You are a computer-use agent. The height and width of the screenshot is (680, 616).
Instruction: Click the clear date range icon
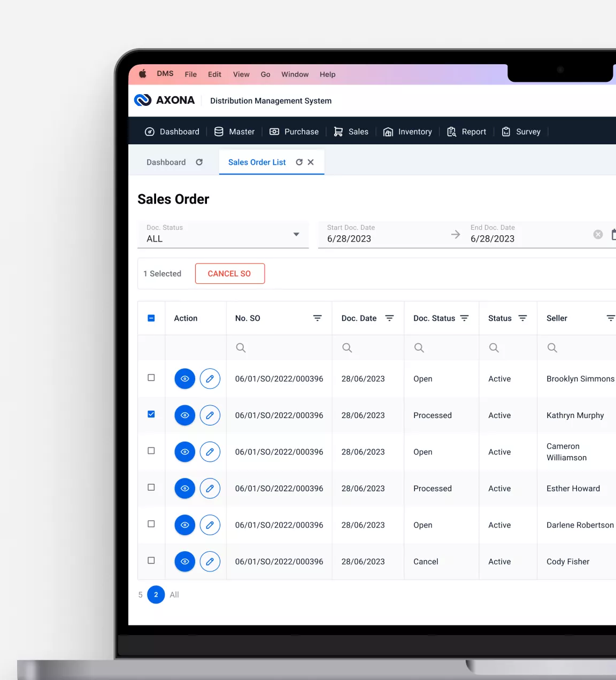[598, 234]
